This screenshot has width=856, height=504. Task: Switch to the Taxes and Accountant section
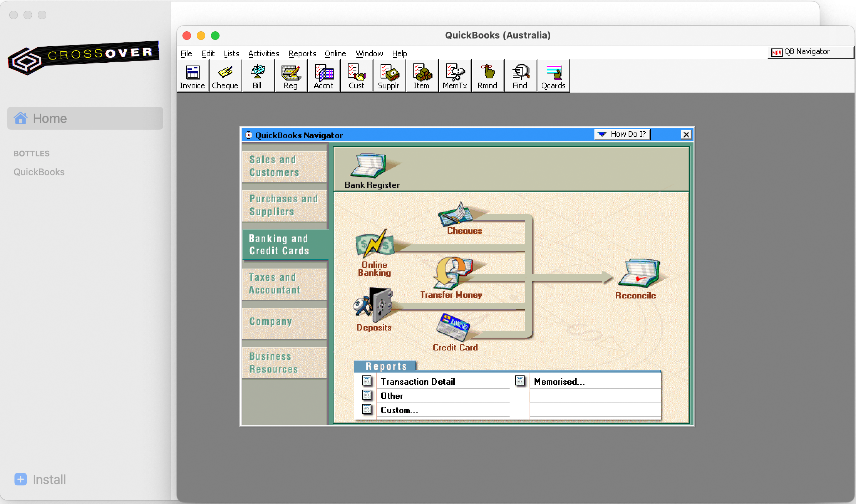(284, 283)
